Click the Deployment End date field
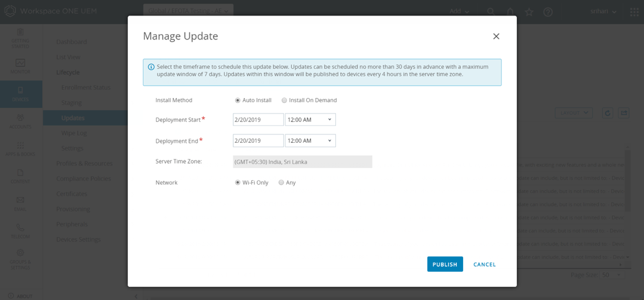The image size is (644, 300). 258,140
